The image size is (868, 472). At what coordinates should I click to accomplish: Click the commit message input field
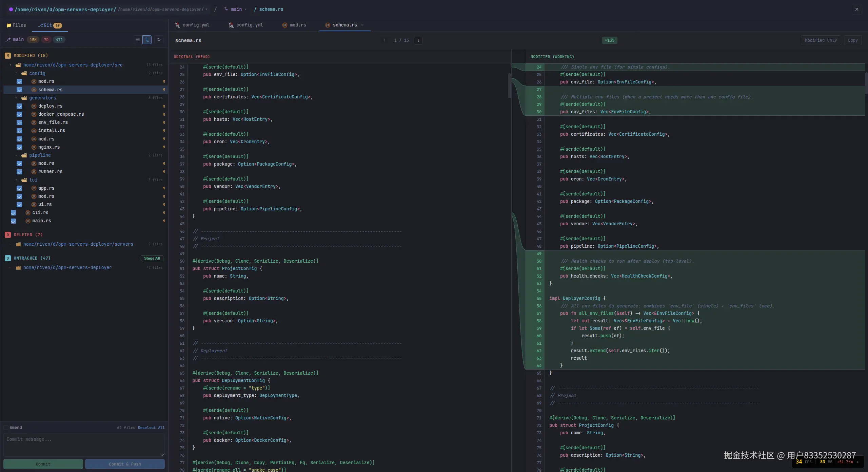(84, 445)
